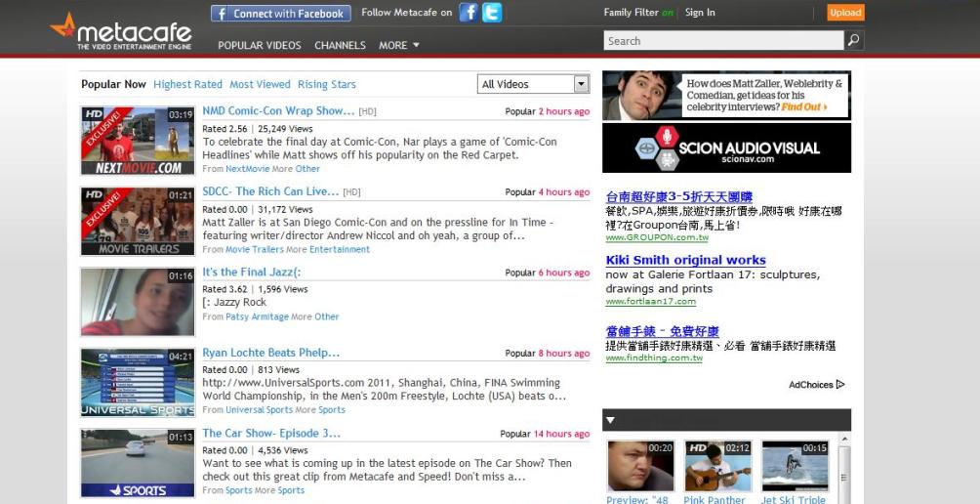Play Pink Panther guitar sidebar thumbnail
Viewport: 980px width, 504px height.
718,467
